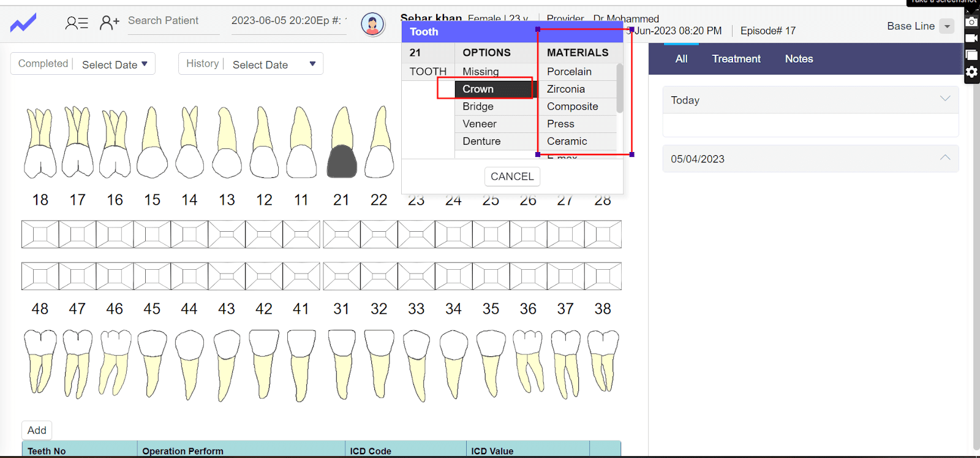Select lower tooth 38 image
Image resolution: width=980 pixels, height=458 pixels.
603,361
